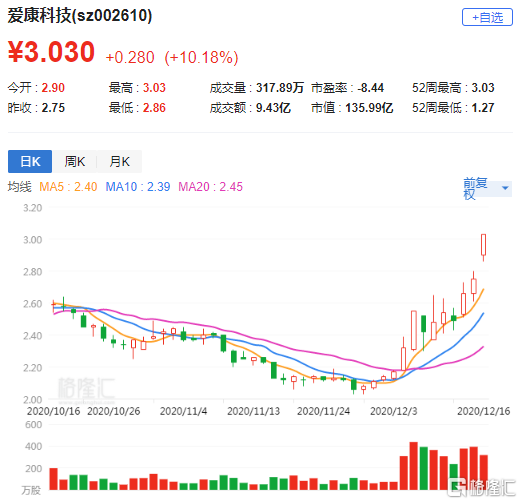Click the MA10 : 2.39 legend
This screenshot has height=504, width=522.
tap(138, 187)
